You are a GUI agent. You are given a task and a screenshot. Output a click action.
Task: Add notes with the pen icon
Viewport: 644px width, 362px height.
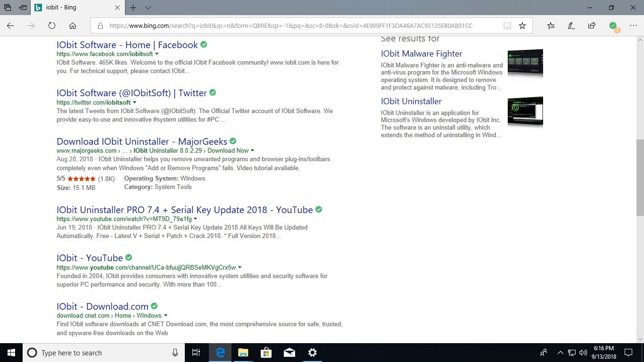click(x=571, y=26)
